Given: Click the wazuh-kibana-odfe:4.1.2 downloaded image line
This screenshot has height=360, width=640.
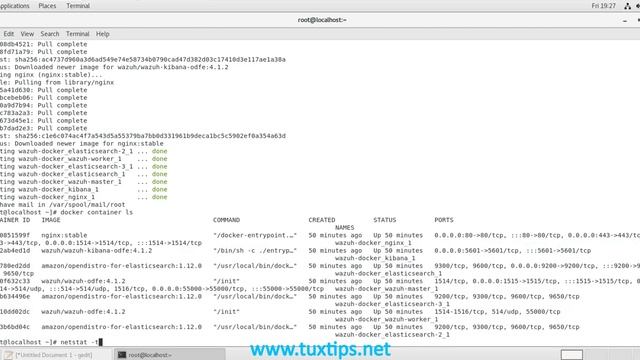Looking at the screenshot, I should 114,67.
